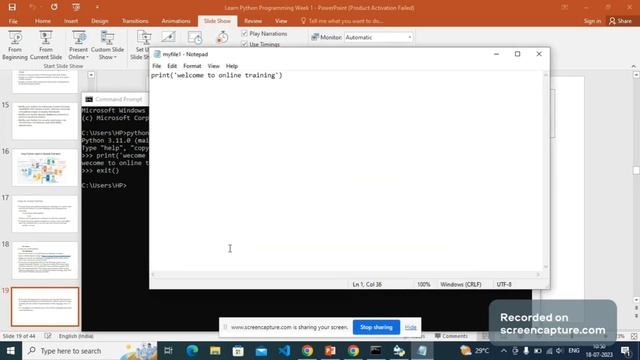
Task: Click the Save icon in PowerPoint title bar
Action: point(12,7)
